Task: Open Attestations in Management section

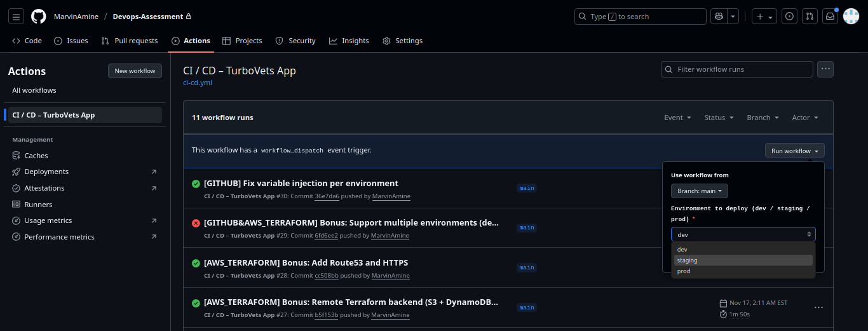Action: 44,188
